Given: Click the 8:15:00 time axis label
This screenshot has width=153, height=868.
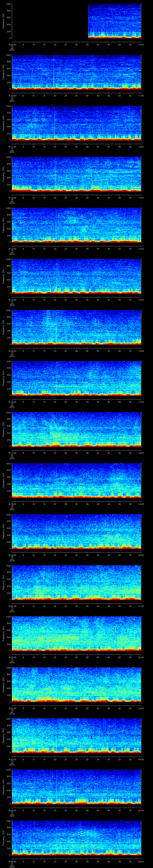Looking at the screenshot, I should click(12, 351).
